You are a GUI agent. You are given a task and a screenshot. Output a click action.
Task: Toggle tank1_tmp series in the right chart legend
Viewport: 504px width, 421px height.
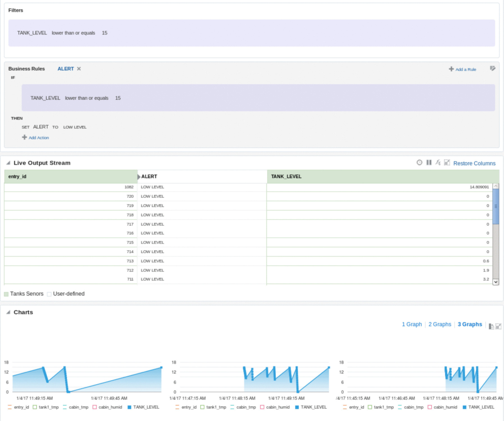(x=381, y=407)
